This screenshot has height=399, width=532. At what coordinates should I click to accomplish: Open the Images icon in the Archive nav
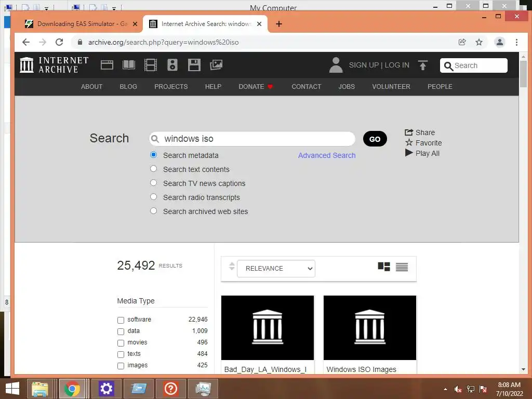[216, 65]
